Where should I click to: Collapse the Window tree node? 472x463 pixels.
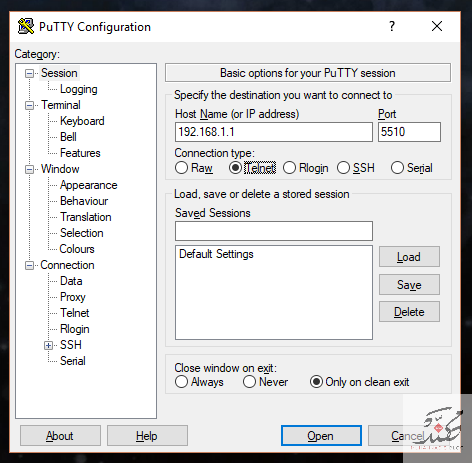coord(30,169)
